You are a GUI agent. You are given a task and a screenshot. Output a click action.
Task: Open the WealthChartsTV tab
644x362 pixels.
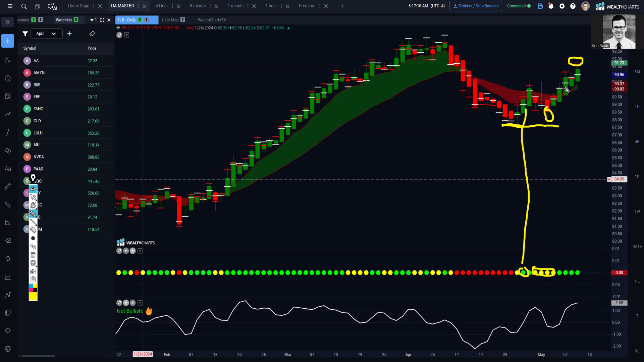tap(212, 20)
